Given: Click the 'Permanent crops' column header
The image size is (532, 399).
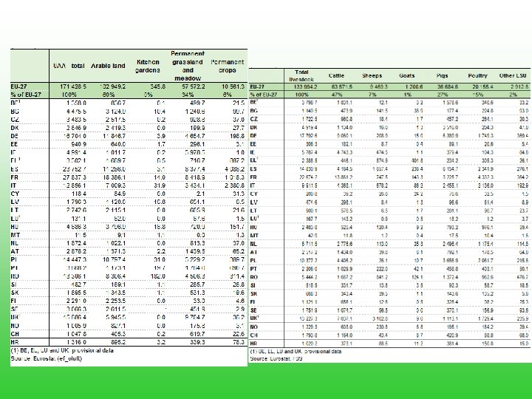Looking at the screenshot, I should click(228, 66).
